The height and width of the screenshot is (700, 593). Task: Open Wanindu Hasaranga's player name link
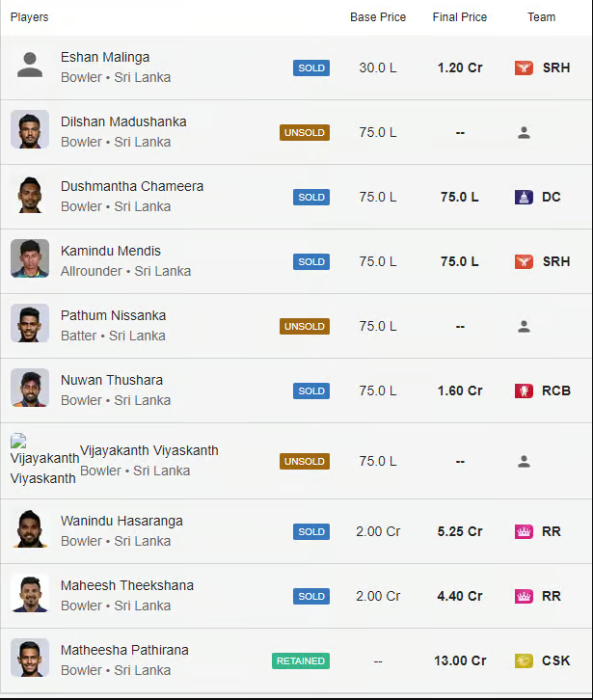(121, 521)
